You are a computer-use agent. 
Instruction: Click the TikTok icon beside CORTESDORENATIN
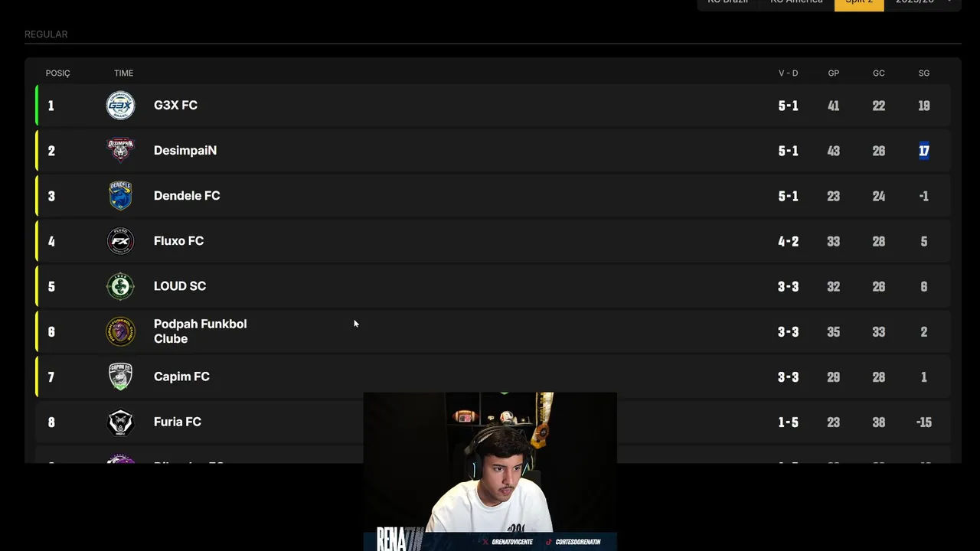[x=548, y=542]
